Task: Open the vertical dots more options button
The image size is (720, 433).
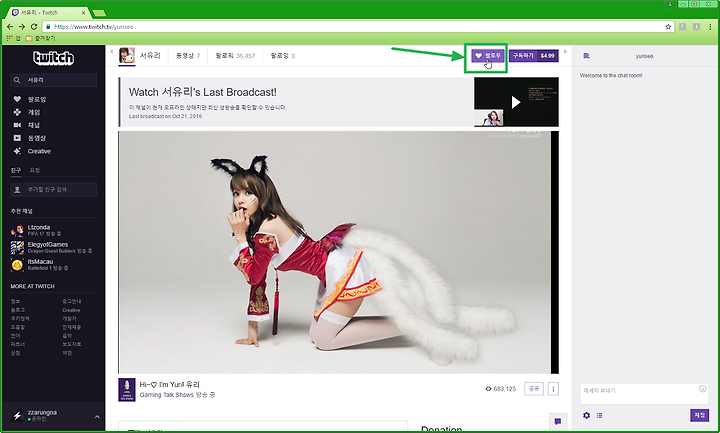Action: (553, 389)
